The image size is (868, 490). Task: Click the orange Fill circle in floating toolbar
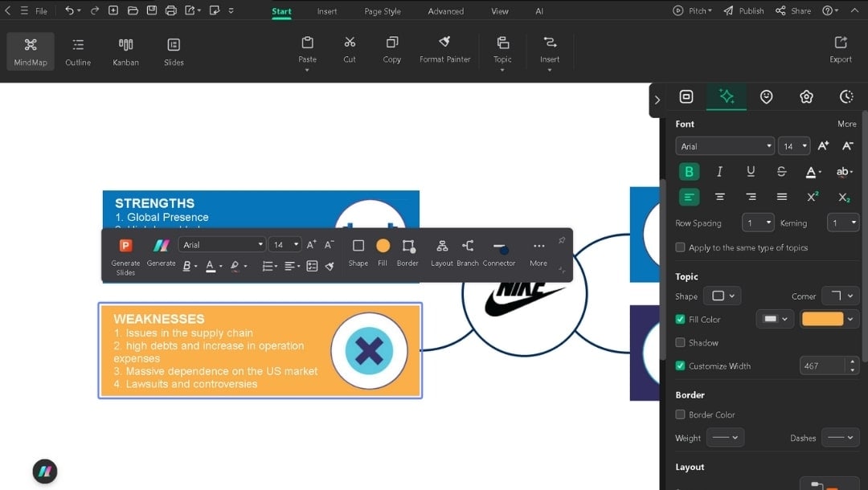point(383,246)
